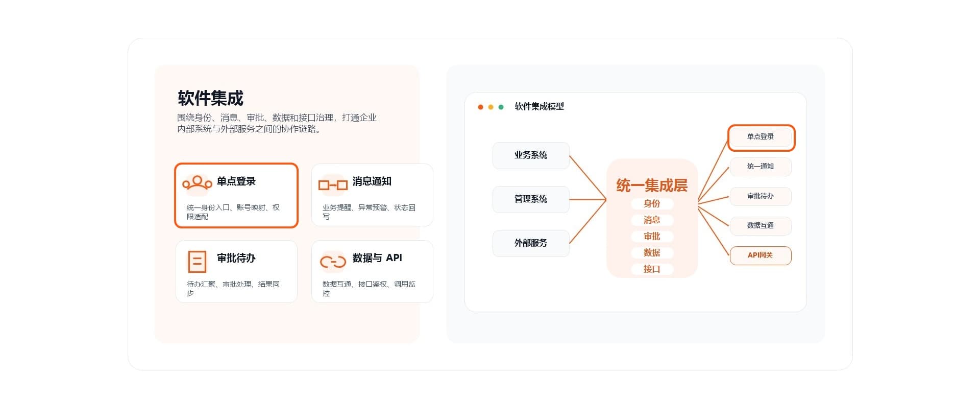
Task: Click the 审批待办 output node in diagram
Action: [x=761, y=196]
